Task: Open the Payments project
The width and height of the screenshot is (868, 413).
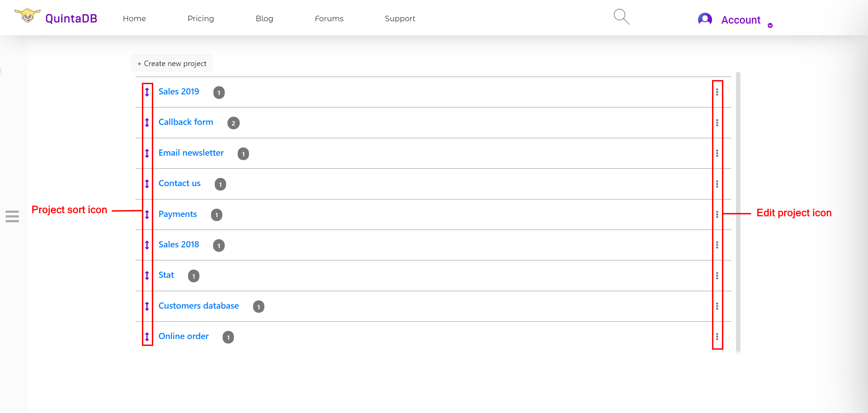Action: (x=177, y=214)
